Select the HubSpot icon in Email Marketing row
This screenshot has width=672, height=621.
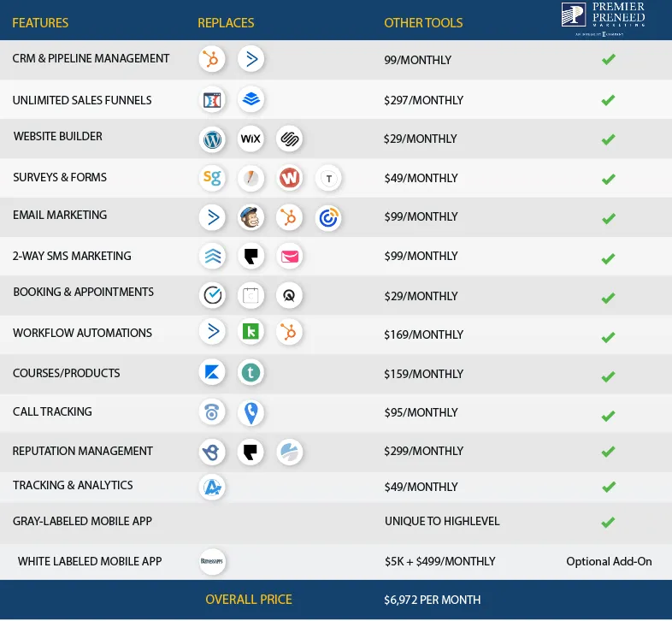click(289, 217)
